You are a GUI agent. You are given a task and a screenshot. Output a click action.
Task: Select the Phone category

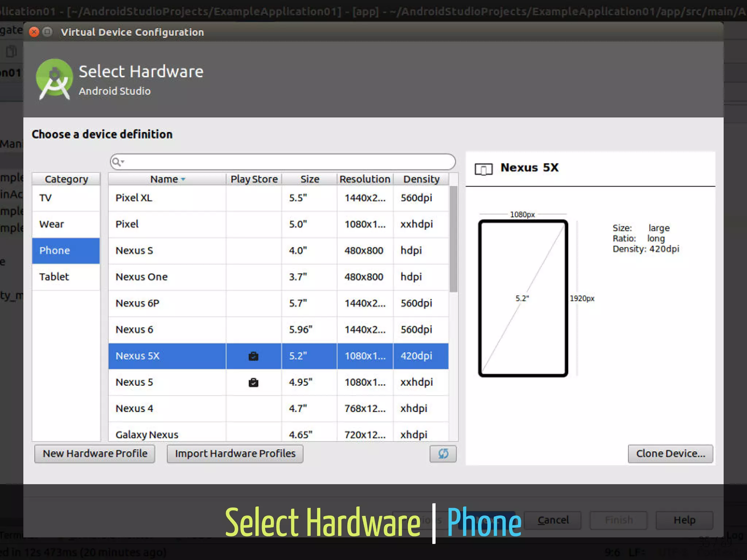click(x=66, y=250)
